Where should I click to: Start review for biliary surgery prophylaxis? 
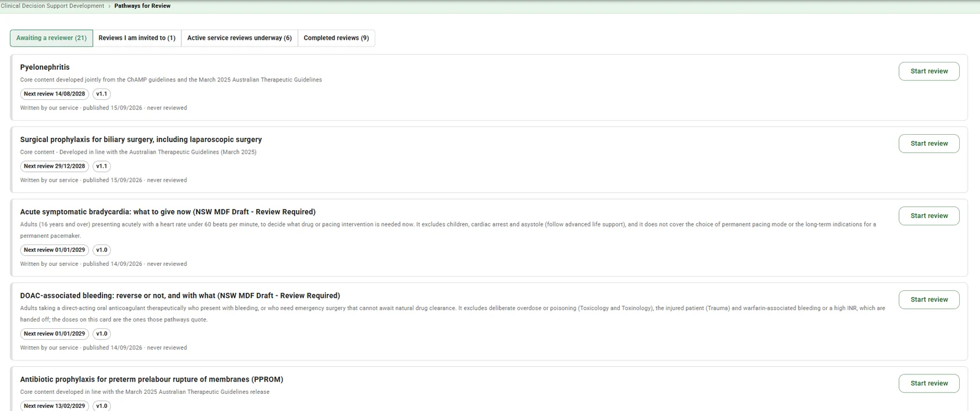(929, 143)
